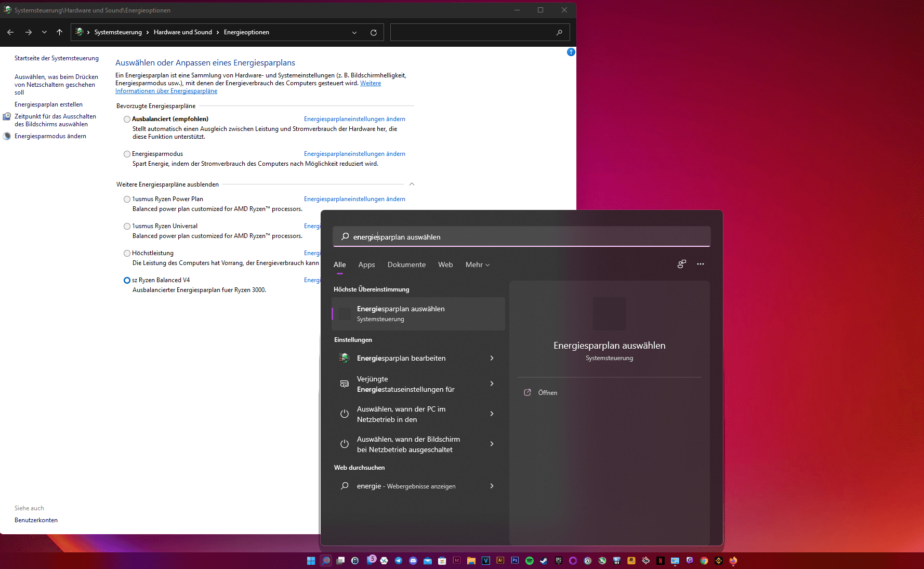Image resolution: width=924 pixels, height=569 pixels.
Task: Click Systemsteuerung breadcrumb
Action: (118, 32)
